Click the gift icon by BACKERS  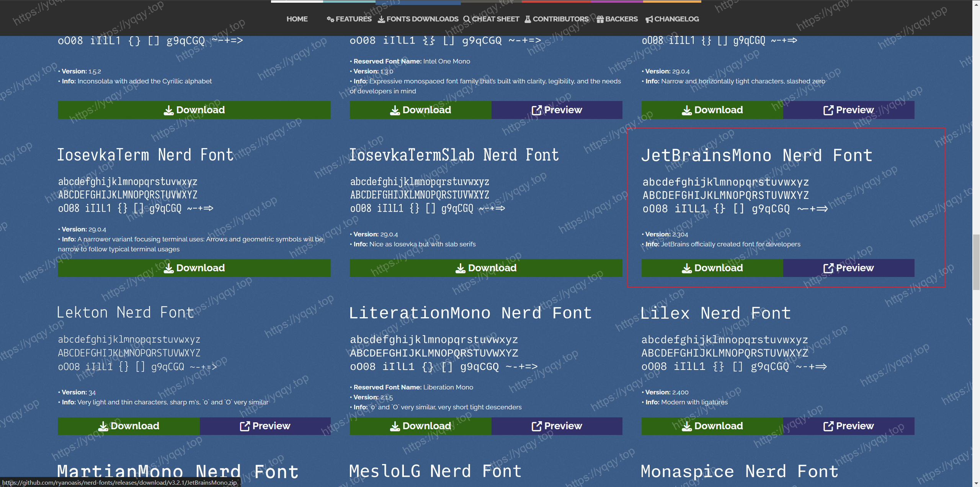click(600, 19)
